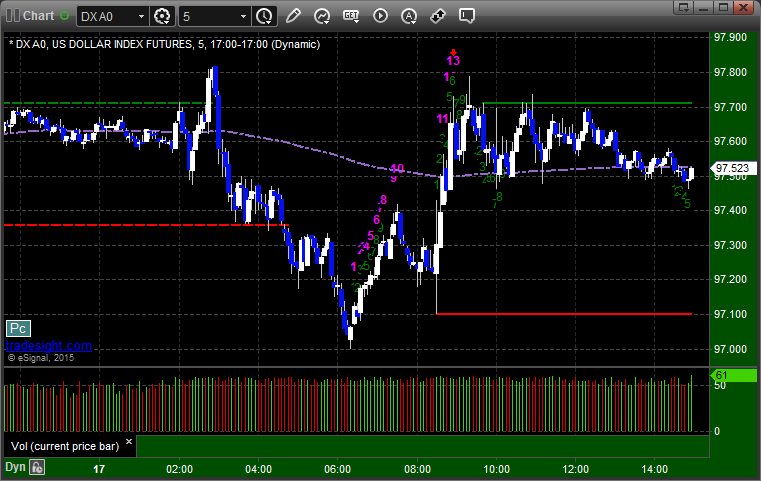This screenshot has width=761, height=481.
Task: Click the eSignal 2015 copyright text
Action: (x=41, y=358)
